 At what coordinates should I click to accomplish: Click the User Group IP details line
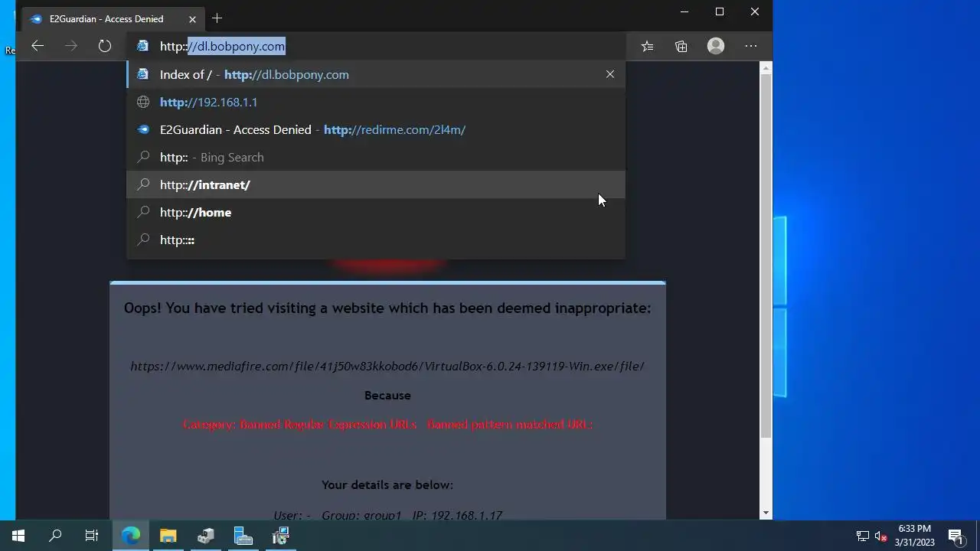[387, 515]
